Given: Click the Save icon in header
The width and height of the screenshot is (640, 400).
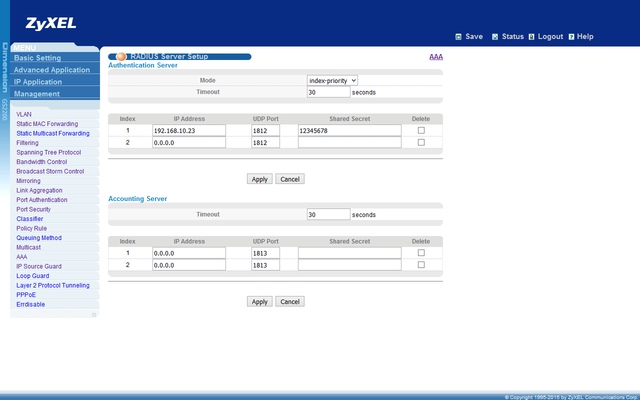Looking at the screenshot, I should coord(458,37).
